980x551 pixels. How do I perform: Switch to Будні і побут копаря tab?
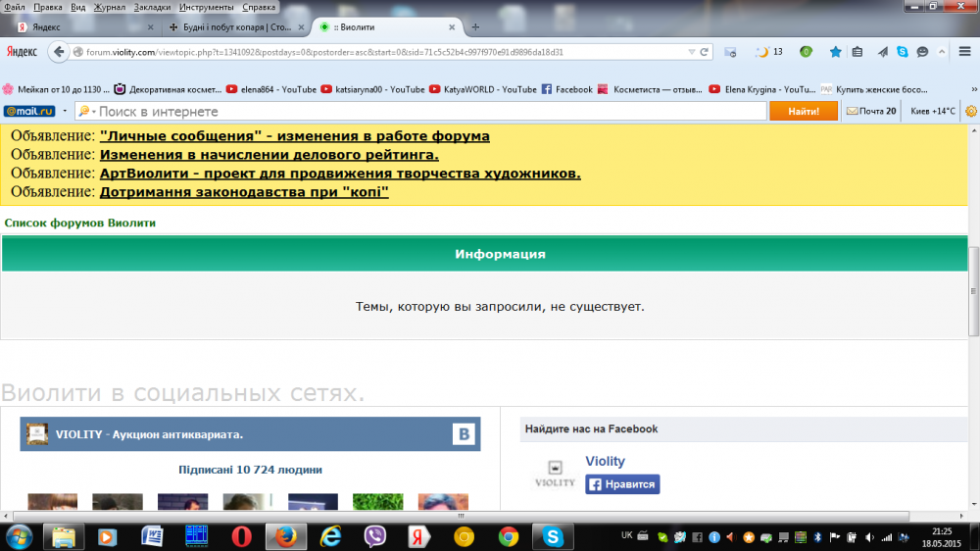click(x=237, y=26)
